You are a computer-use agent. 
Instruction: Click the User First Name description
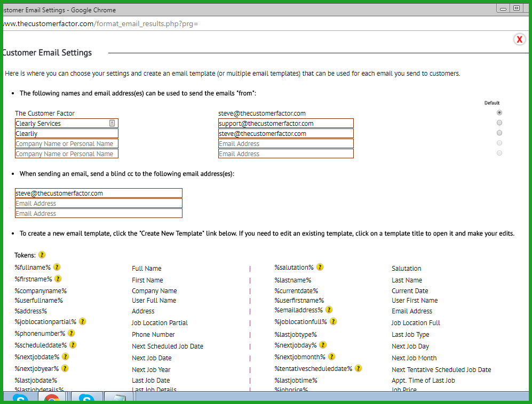point(415,300)
